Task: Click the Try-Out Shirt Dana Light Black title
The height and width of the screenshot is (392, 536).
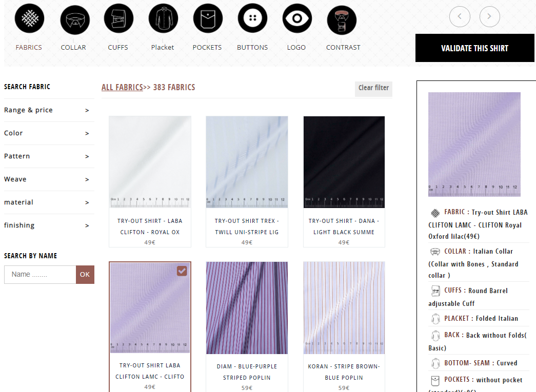Action: [344, 226]
